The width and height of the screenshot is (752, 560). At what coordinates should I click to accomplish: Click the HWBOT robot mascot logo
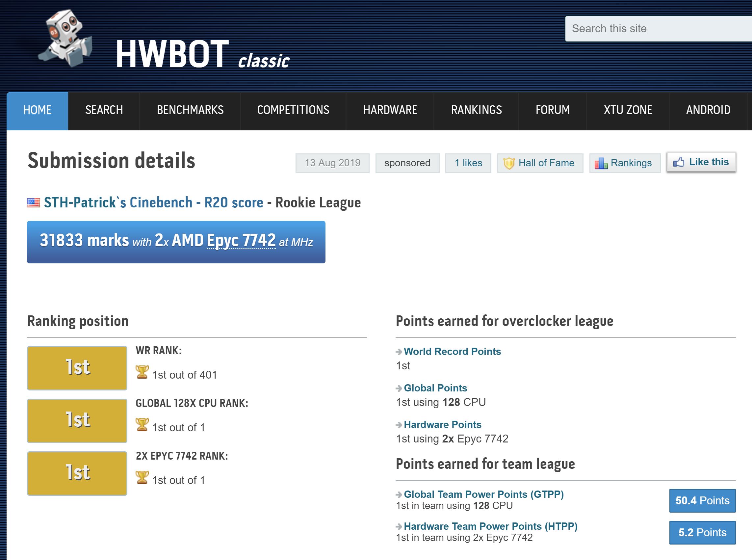pos(65,38)
